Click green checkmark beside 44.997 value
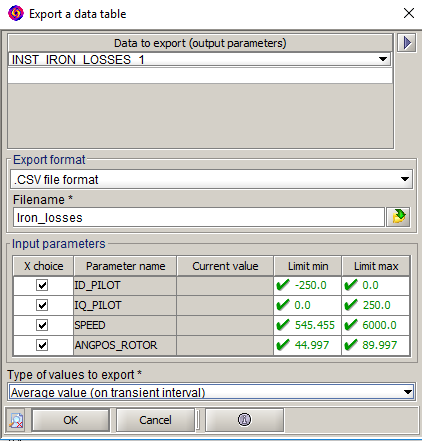The width and height of the screenshot is (422, 441). pos(283,345)
